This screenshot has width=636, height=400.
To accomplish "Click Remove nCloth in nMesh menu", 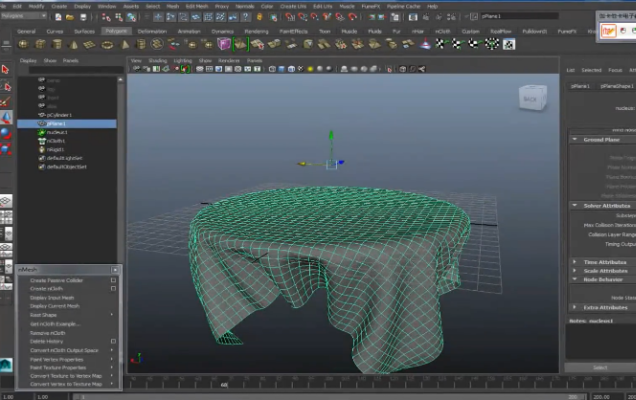I will pyautogui.click(x=46, y=332).
